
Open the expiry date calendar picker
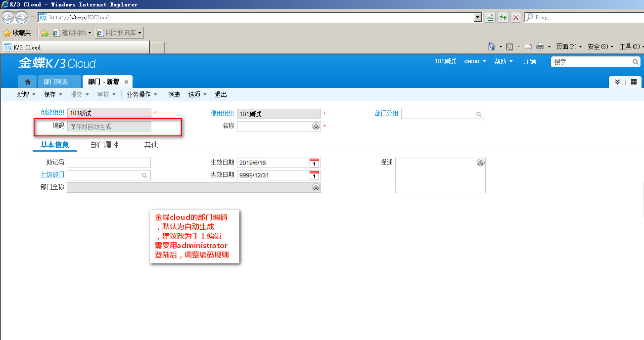tap(315, 175)
